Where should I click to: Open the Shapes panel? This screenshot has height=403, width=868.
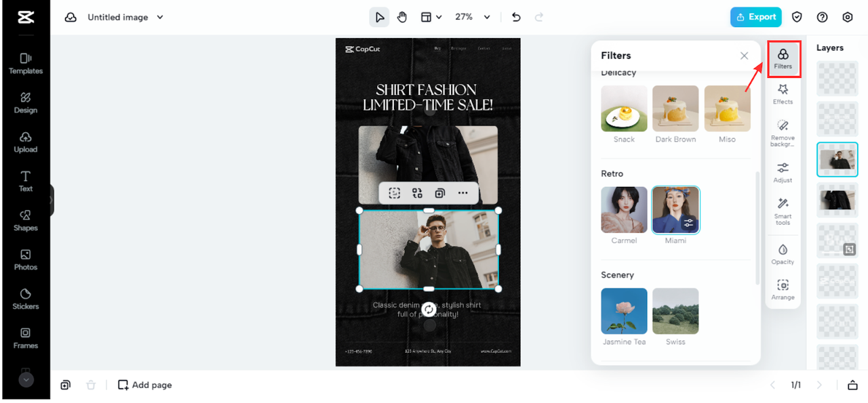(x=26, y=221)
